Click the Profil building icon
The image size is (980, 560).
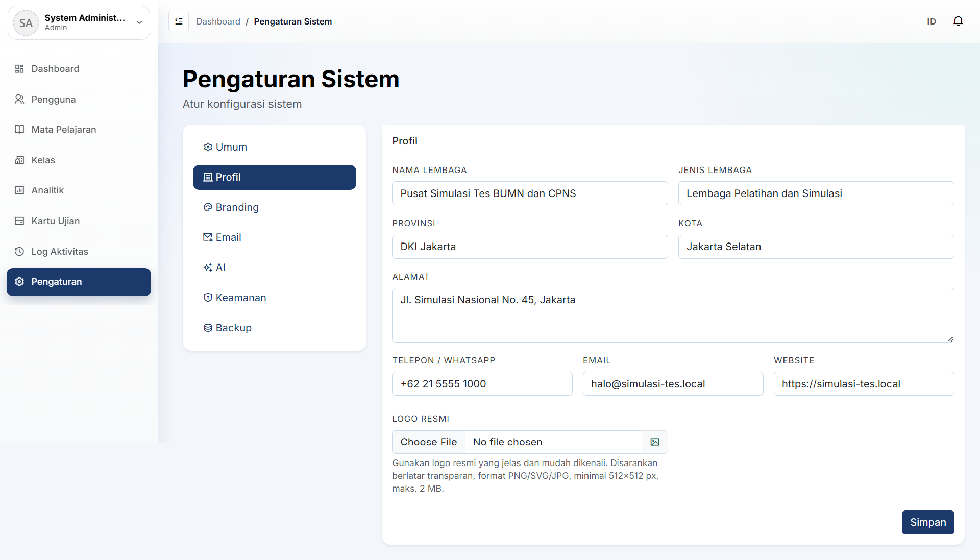click(208, 177)
